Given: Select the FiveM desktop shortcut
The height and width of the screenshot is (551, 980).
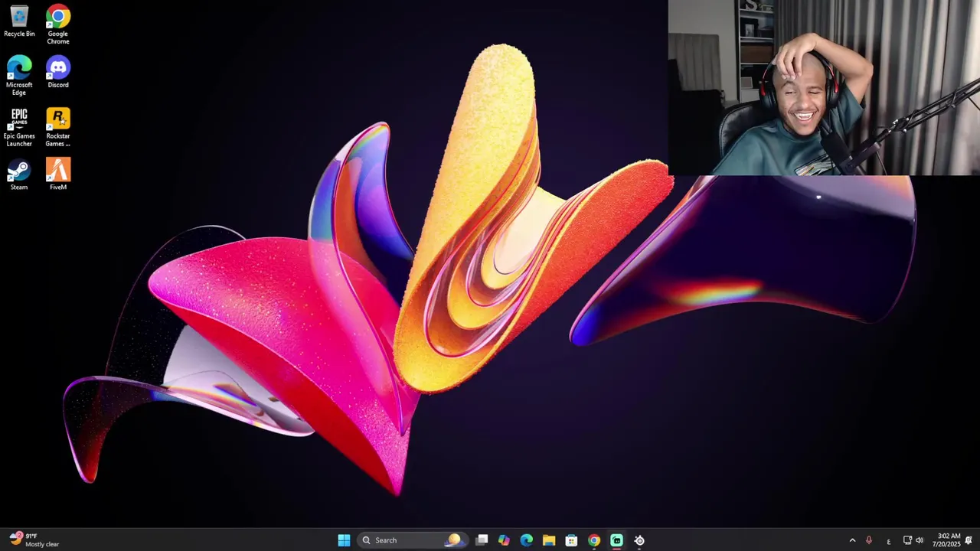Looking at the screenshot, I should coord(58,174).
